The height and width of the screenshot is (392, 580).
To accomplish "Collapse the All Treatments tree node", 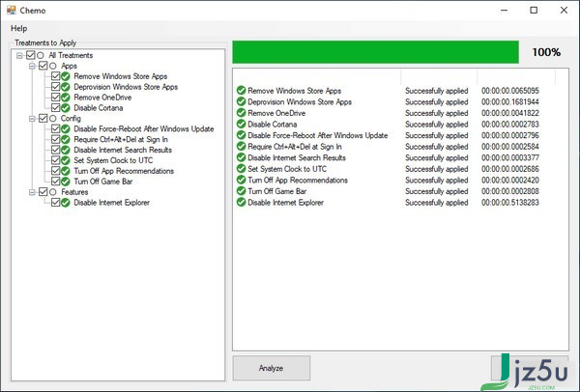I will tap(19, 56).
